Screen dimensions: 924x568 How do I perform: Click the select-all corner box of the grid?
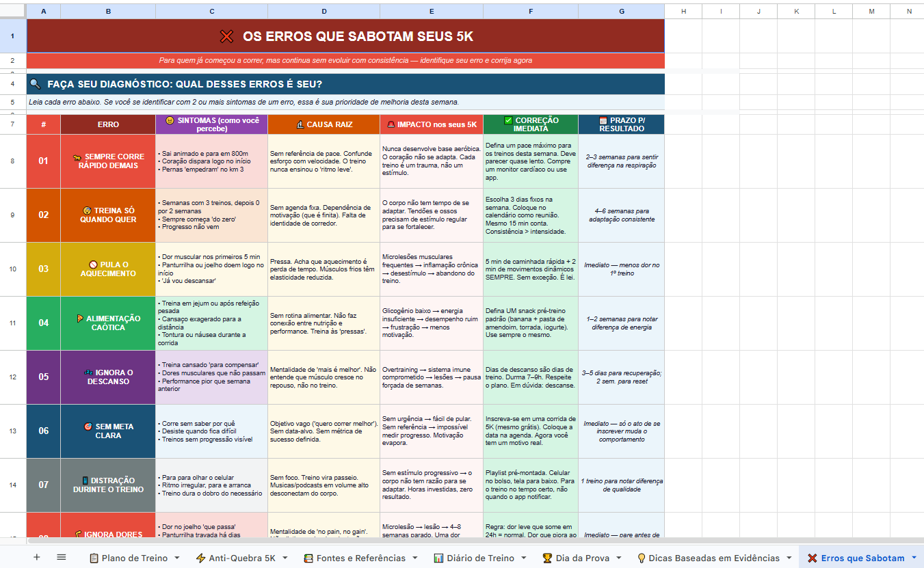(13, 12)
